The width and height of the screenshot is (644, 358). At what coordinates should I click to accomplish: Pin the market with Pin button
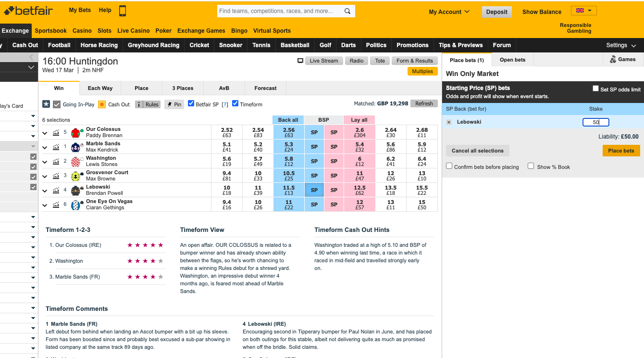click(x=174, y=104)
